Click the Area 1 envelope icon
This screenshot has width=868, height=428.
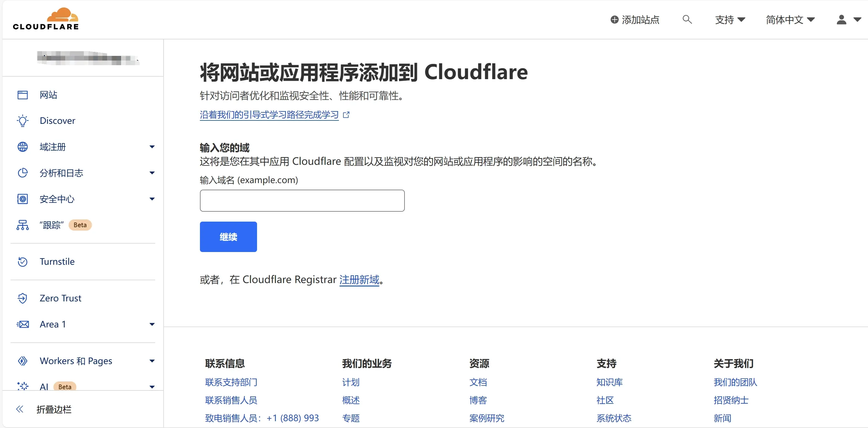point(23,325)
